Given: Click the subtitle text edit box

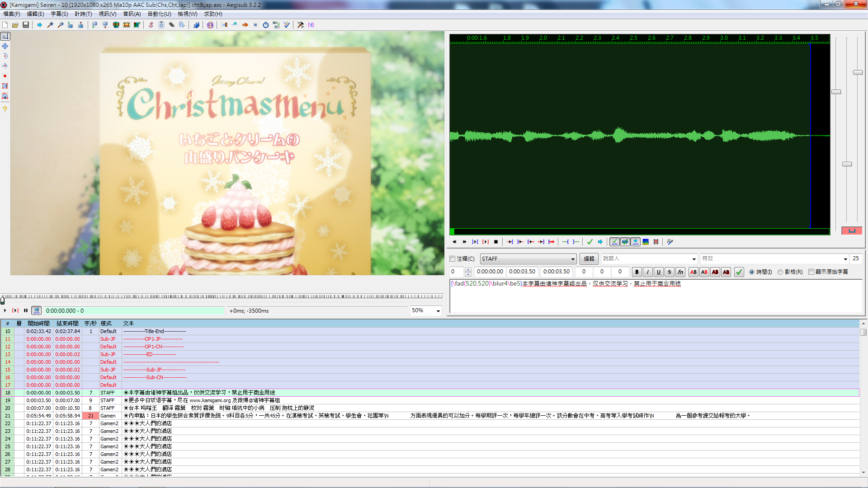Looking at the screenshot, I should (656, 296).
